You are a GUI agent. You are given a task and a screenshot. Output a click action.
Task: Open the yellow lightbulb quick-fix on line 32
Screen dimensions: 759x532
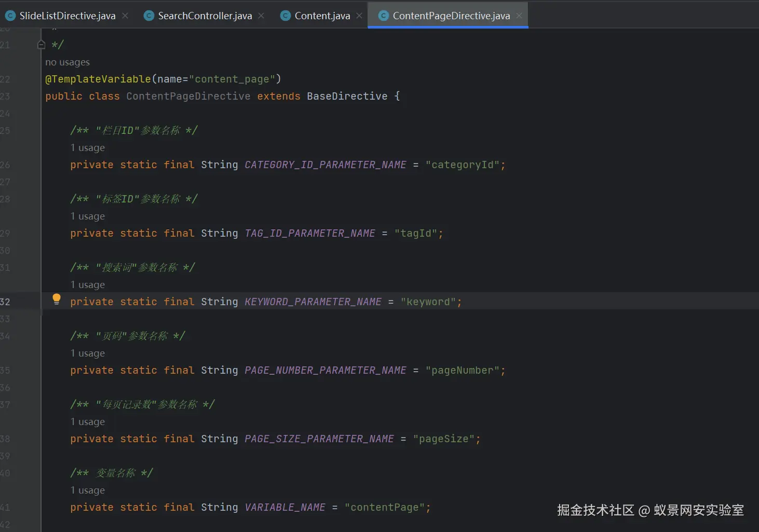pos(57,299)
